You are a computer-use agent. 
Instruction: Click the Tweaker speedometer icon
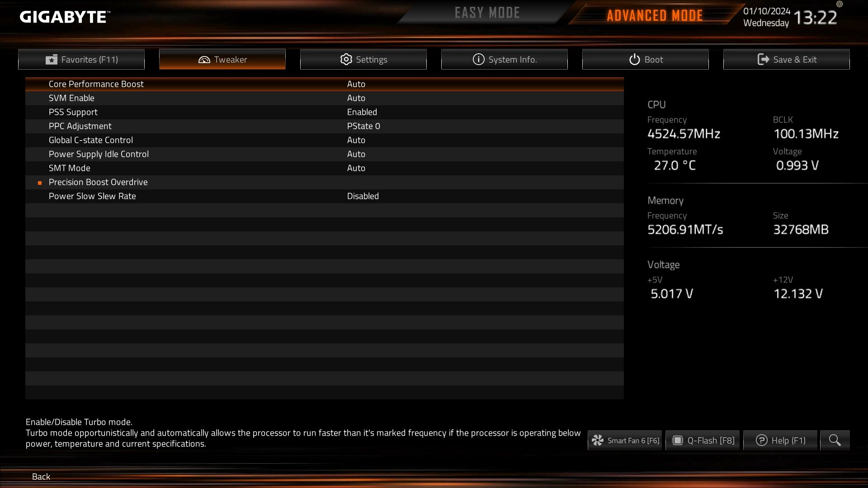[204, 60]
